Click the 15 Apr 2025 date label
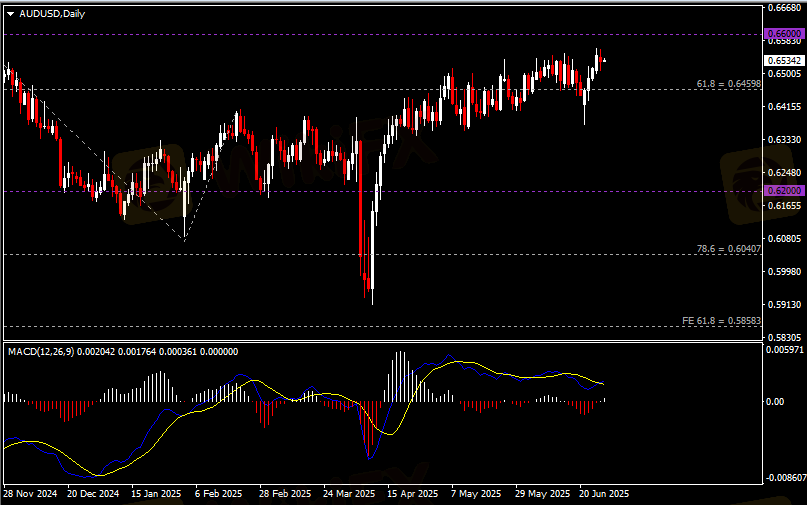This screenshot has width=807, height=505. [412, 494]
